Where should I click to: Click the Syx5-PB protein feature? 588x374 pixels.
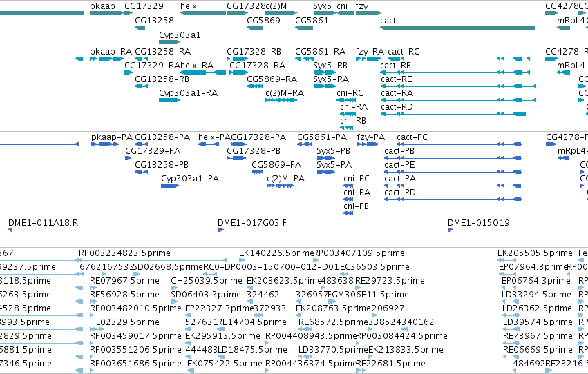pos(326,158)
